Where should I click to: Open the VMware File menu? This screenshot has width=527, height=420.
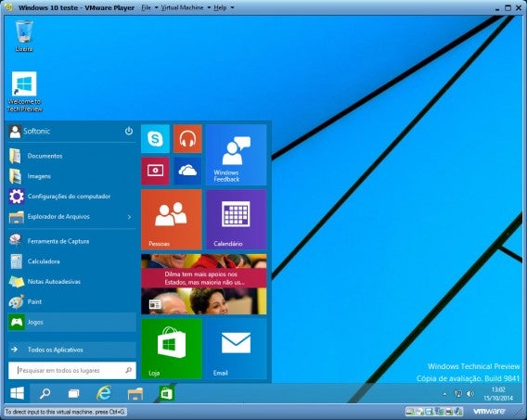tap(146, 7)
